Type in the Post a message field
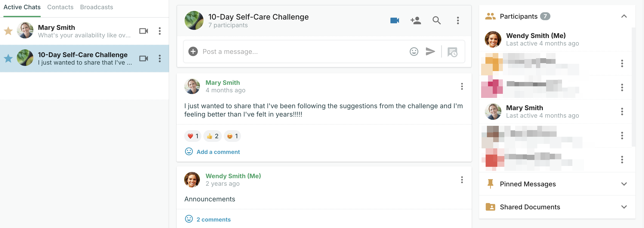This screenshot has height=228, width=644. click(300, 52)
